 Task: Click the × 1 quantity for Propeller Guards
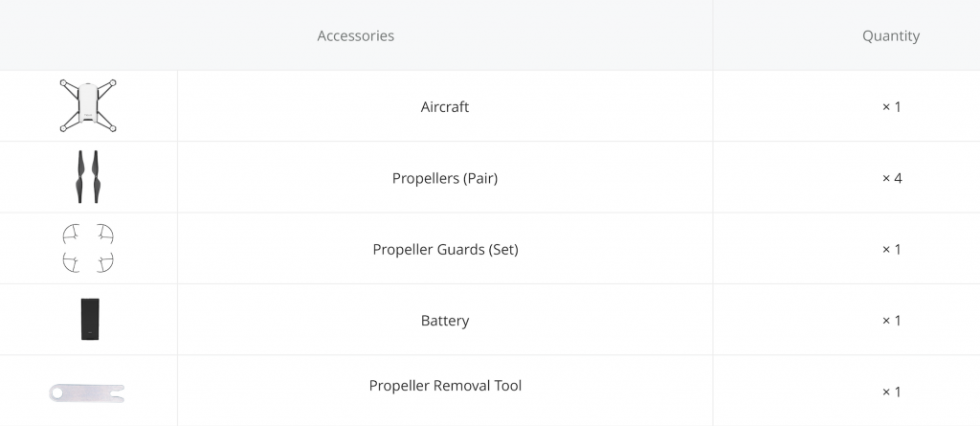pos(891,250)
